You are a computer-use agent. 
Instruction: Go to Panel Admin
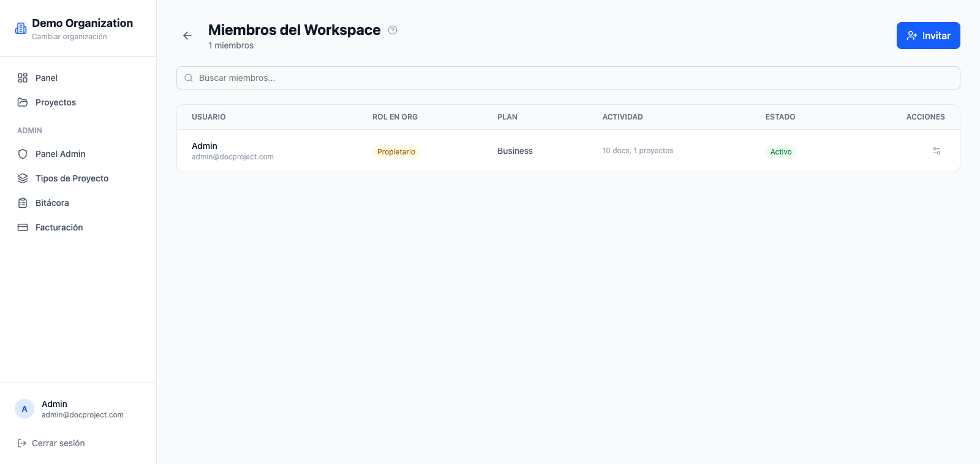pos(78,154)
